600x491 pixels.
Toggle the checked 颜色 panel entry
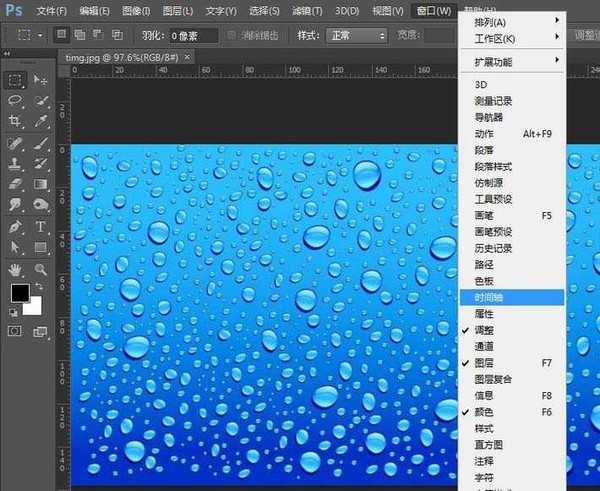[x=484, y=411]
